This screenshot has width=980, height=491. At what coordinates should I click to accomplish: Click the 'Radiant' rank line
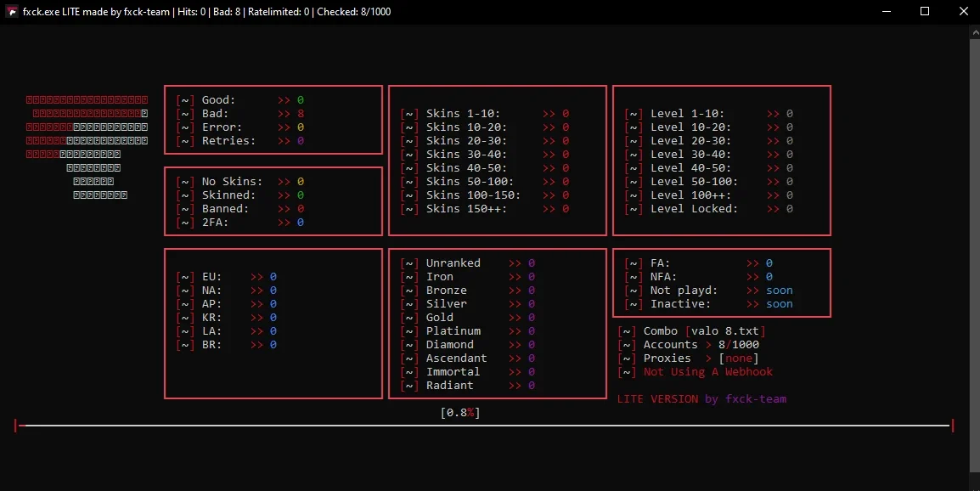click(x=468, y=386)
